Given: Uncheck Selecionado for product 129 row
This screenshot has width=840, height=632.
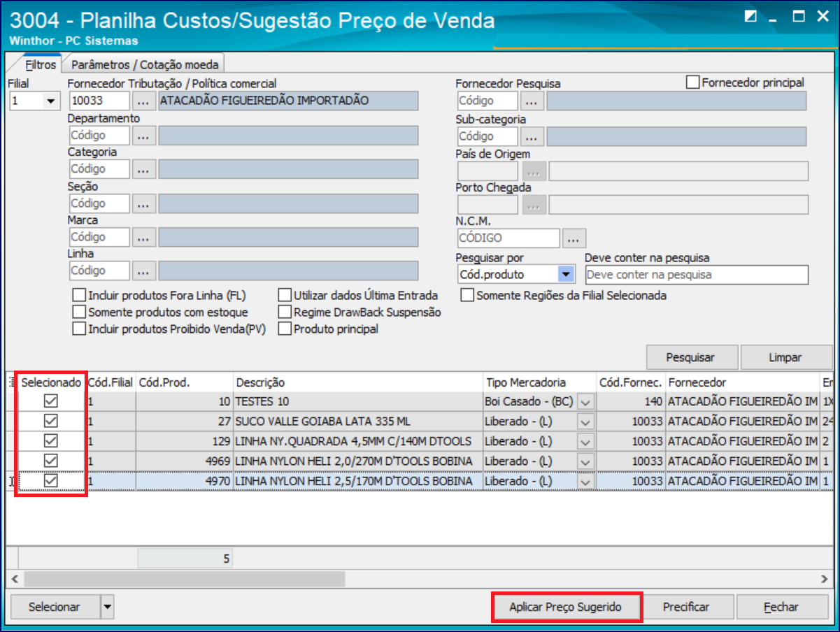Looking at the screenshot, I should [x=51, y=442].
